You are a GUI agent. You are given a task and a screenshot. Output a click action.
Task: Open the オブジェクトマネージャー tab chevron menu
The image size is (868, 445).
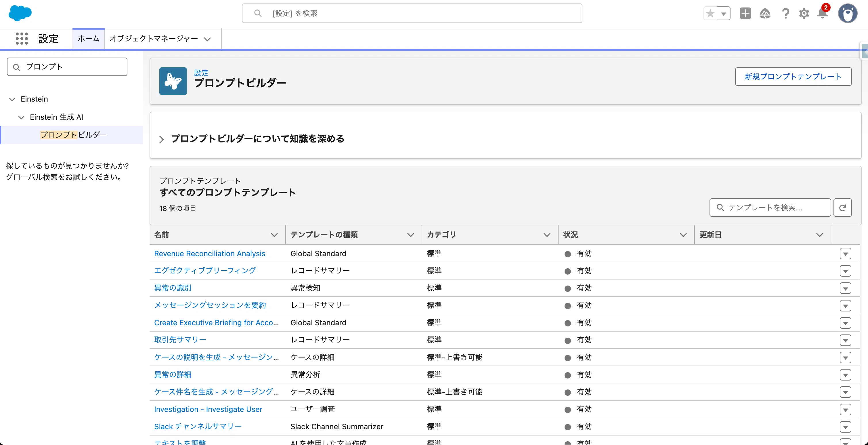click(208, 39)
